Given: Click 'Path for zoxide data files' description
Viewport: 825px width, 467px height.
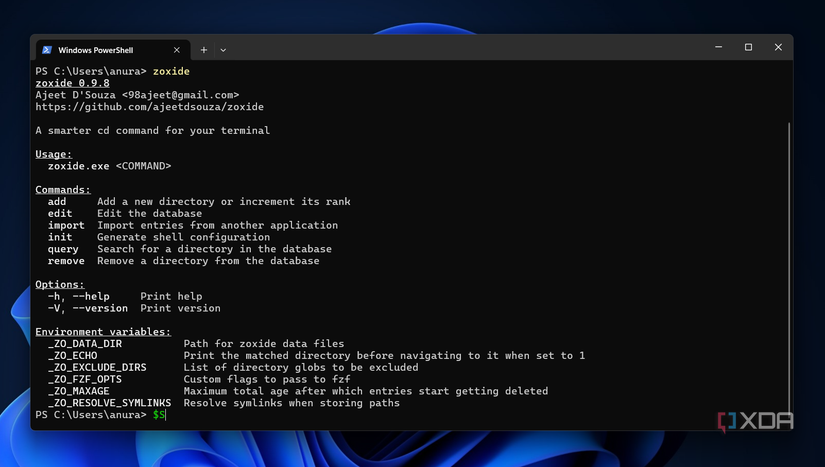Looking at the screenshot, I should point(264,344).
